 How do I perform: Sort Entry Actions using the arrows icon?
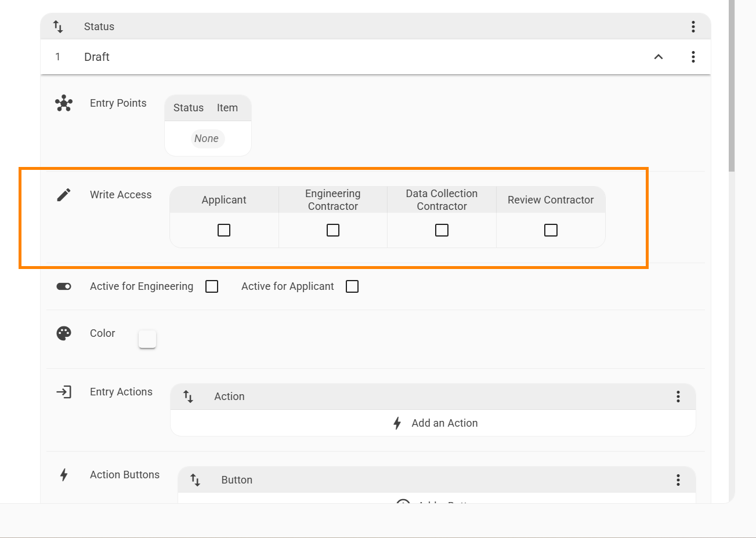click(188, 397)
